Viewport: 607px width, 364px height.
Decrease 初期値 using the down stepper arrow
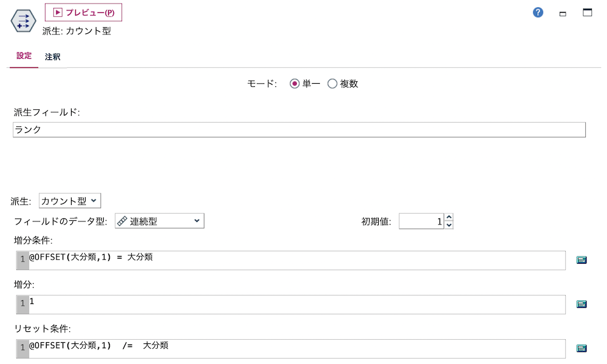tap(447, 224)
